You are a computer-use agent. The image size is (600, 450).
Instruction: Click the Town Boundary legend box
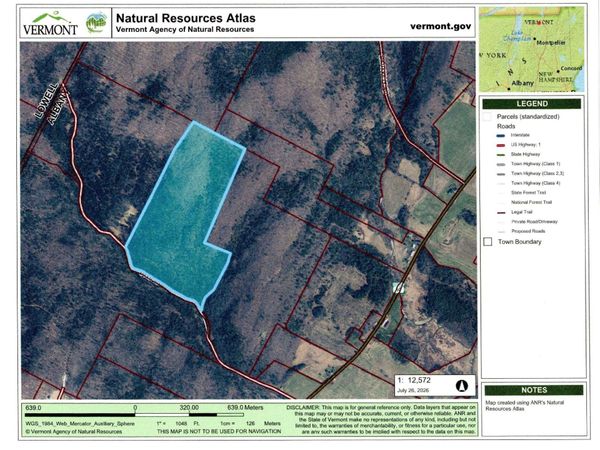[x=488, y=242]
